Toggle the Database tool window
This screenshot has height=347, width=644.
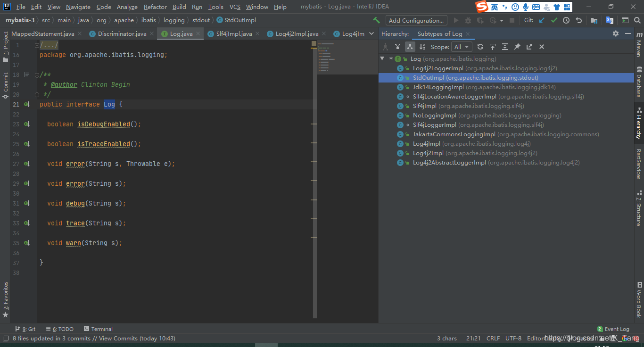coord(639,82)
